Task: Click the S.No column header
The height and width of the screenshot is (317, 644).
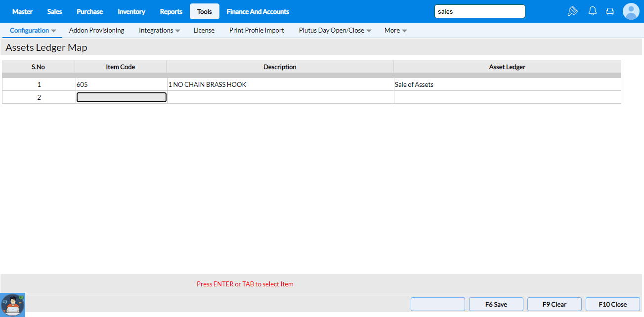Action: tap(39, 67)
